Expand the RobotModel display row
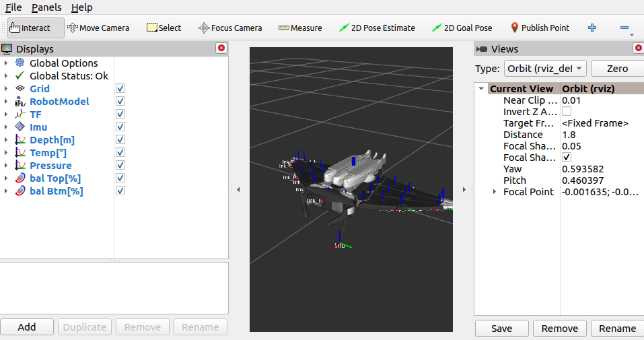The image size is (644, 340). tap(6, 101)
